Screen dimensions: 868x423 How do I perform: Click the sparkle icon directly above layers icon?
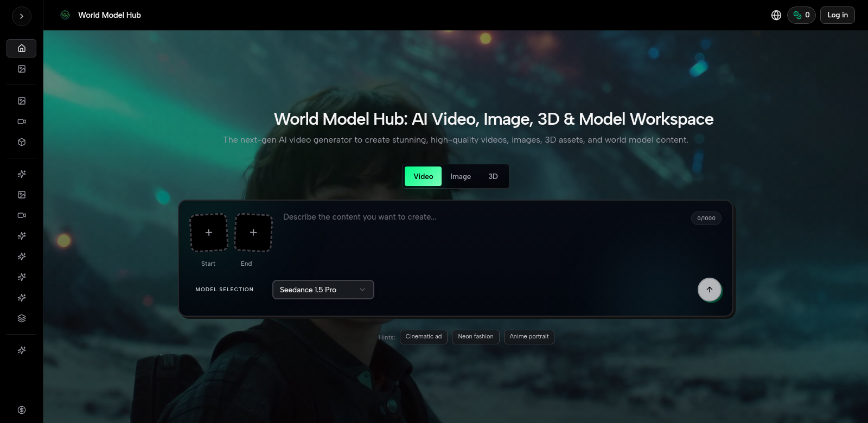click(x=22, y=298)
